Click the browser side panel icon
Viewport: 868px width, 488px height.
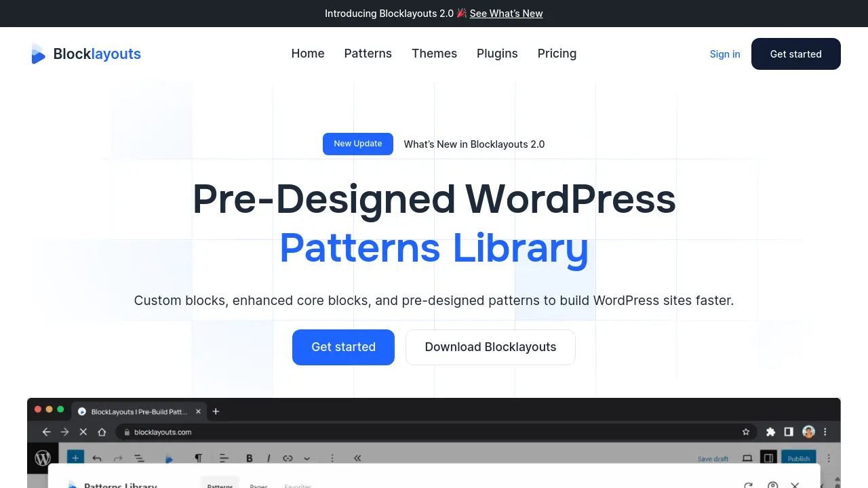(789, 432)
